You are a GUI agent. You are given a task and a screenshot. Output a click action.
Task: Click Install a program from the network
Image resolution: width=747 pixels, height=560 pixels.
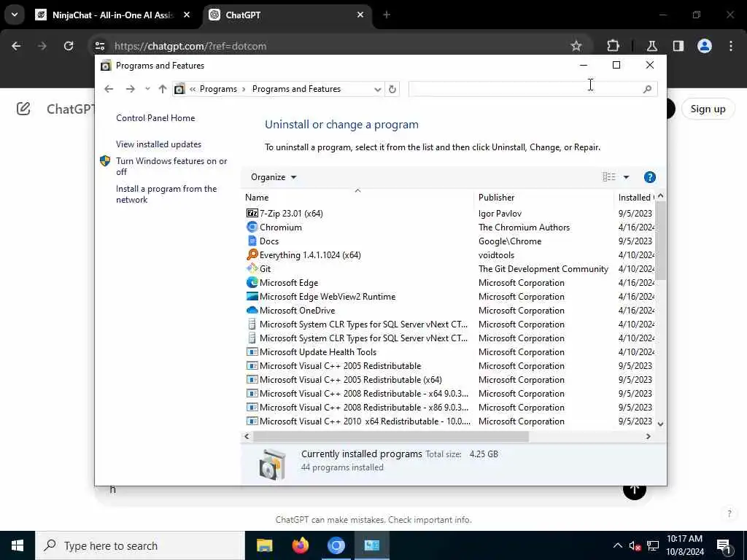click(166, 194)
